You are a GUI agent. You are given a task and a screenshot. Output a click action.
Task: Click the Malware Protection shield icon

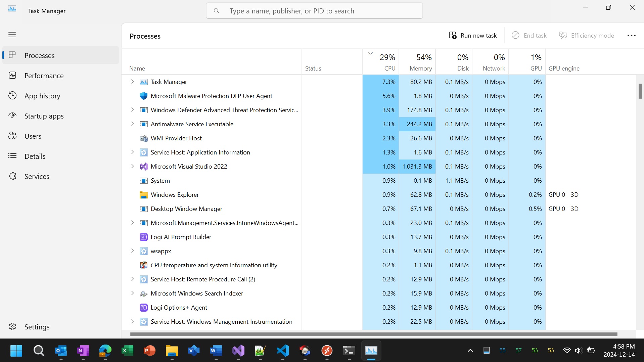[x=143, y=96]
